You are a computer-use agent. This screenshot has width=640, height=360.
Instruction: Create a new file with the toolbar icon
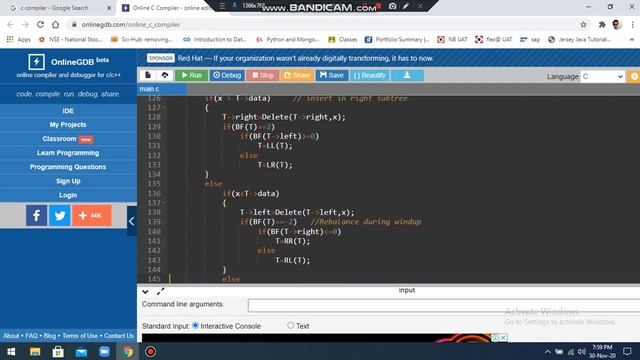(148, 75)
